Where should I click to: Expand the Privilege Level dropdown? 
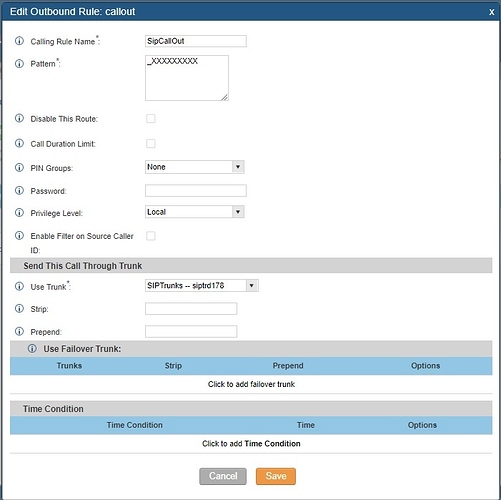point(195,212)
